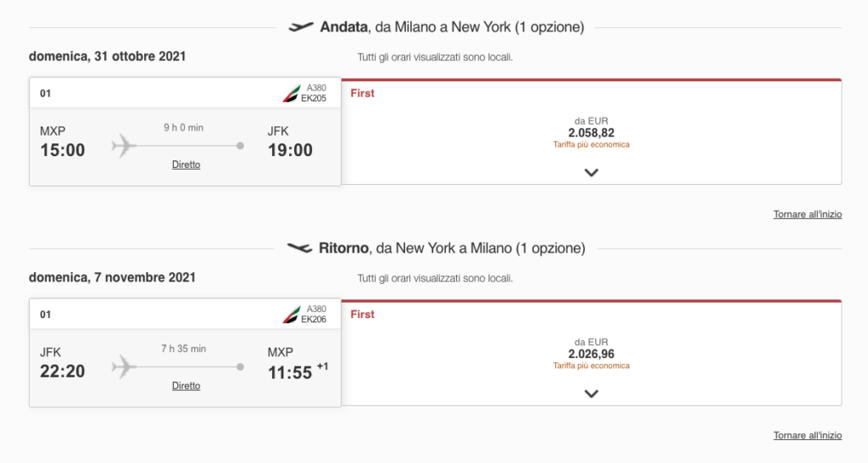The image size is (868, 463).
Task: Select outbound fare of EUR 2.058,82
Action: click(591, 133)
